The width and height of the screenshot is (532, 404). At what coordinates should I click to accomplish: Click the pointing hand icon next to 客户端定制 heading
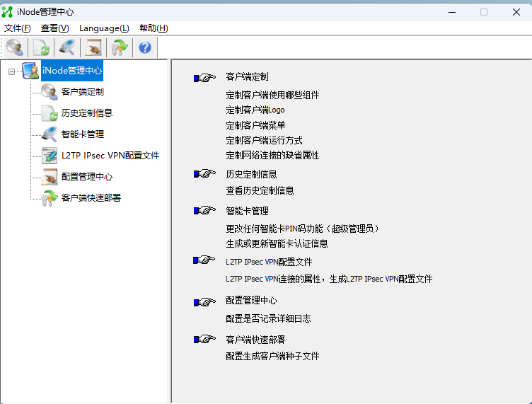pyautogui.click(x=204, y=78)
